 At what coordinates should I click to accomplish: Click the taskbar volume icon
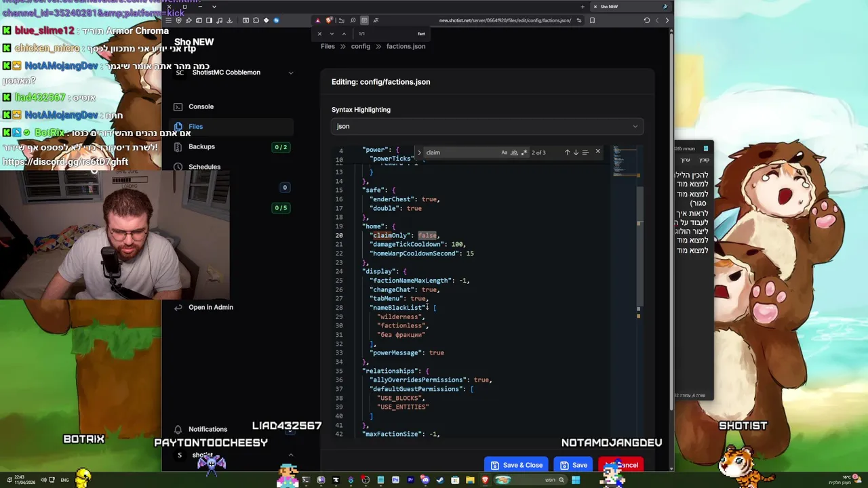[x=43, y=481]
